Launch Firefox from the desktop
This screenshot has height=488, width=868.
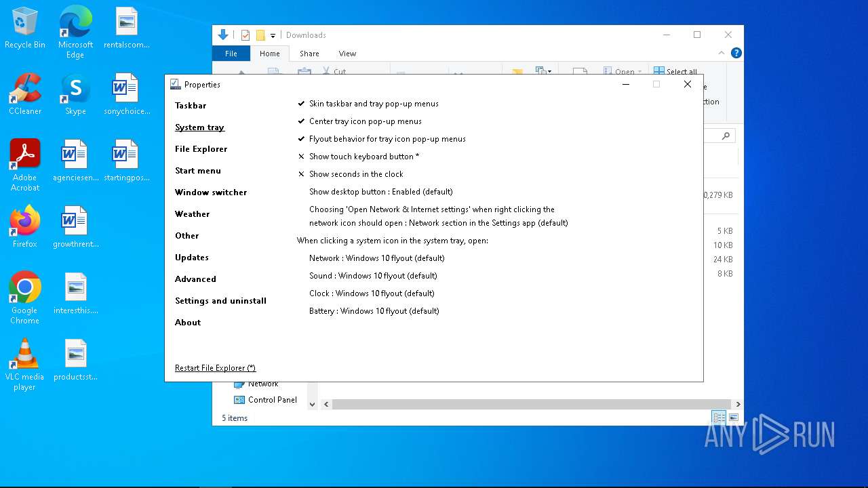point(25,227)
